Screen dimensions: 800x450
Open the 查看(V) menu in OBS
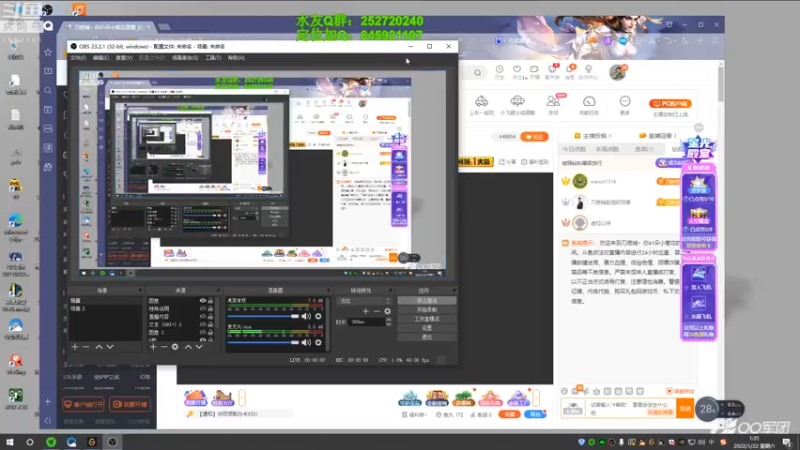click(x=124, y=58)
